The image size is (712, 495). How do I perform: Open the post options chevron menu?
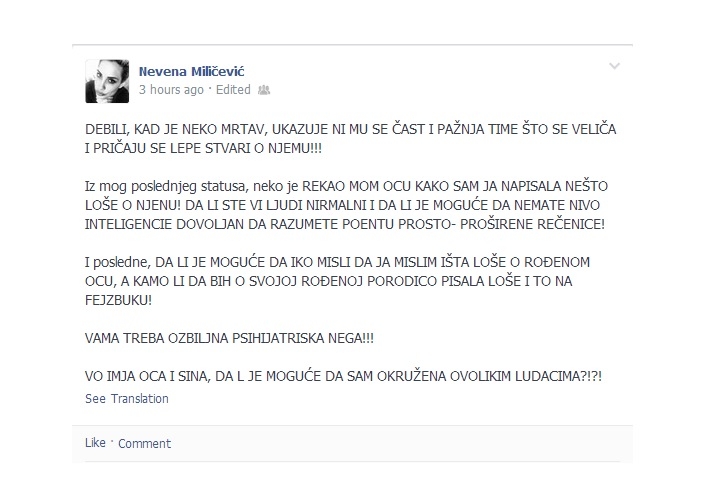614,66
